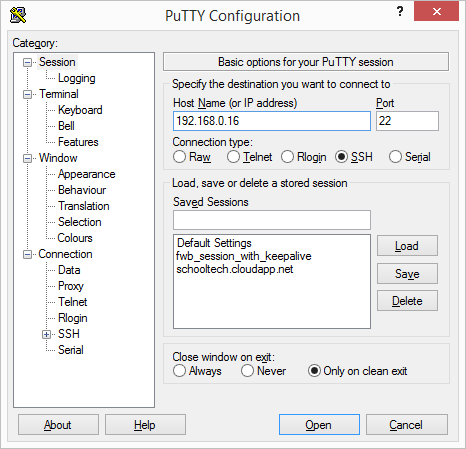466x449 pixels.
Task: Click the Help button
Action: (x=145, y=425)
